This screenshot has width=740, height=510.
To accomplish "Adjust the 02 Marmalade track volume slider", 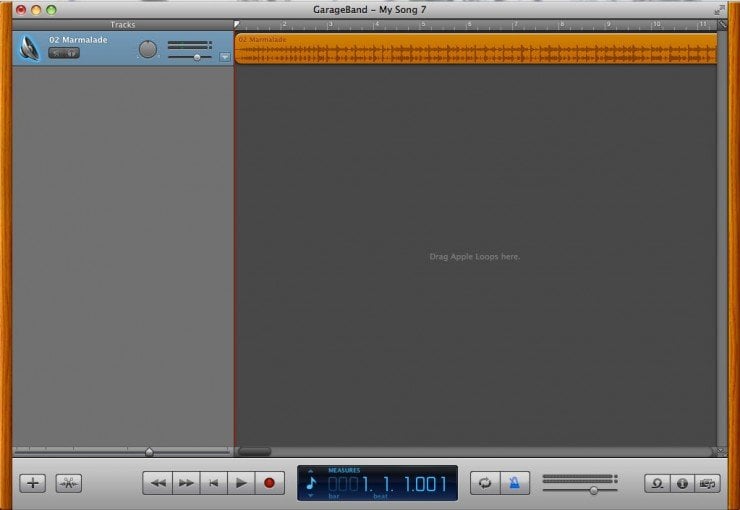I will [197, 57].
